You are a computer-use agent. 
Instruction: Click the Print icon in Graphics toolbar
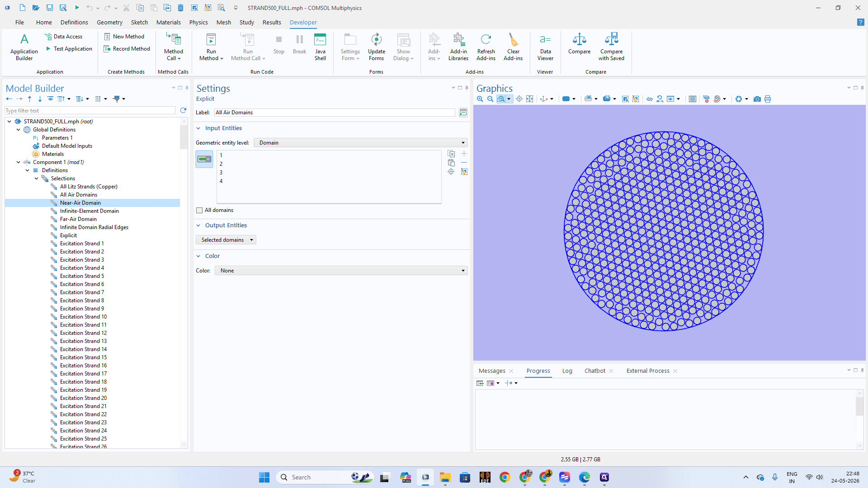pyautogui.click(x=768, y=99)
